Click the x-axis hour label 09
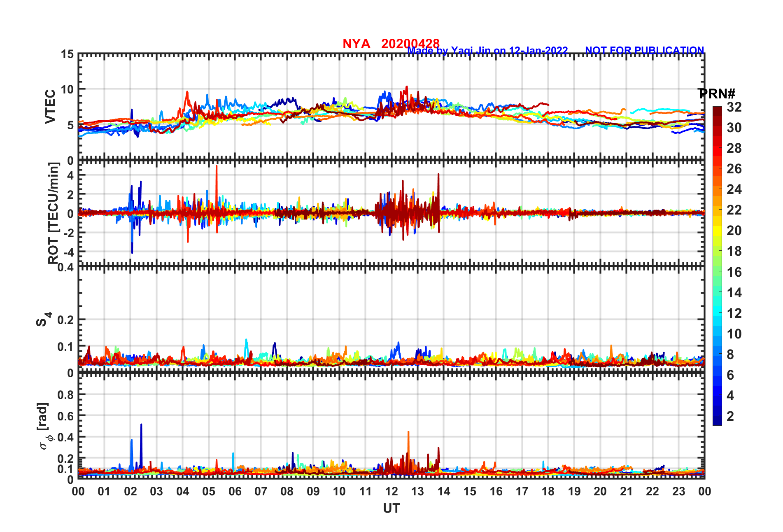Image resolution: width=783 pixels, height=532 pixels. coord(313,492)
